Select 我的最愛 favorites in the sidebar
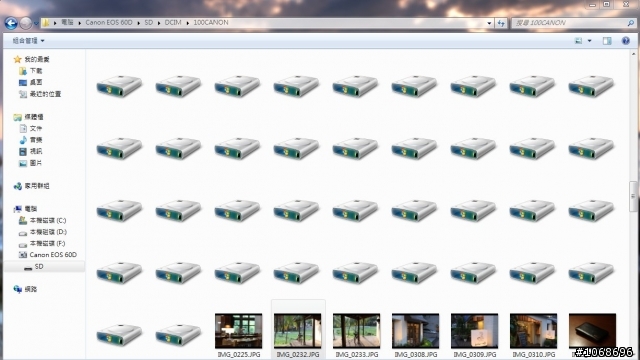 pyautogui.click(x=37, y=60)
